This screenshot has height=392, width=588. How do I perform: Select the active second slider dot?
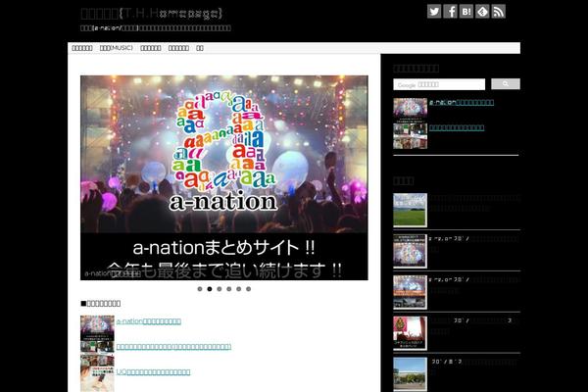pos(210,289)
